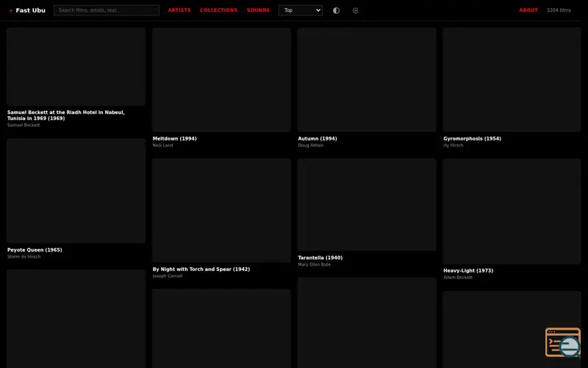Click the 3204 films counter
Screen dimensions: 588x368
tap(559, 10)
